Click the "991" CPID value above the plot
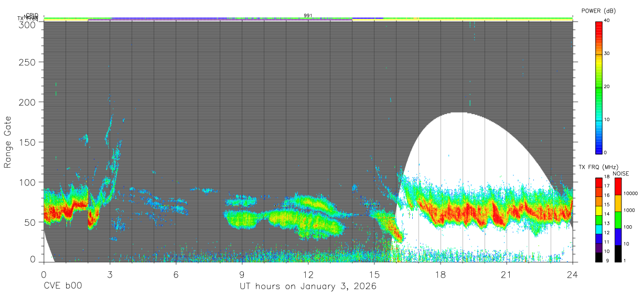644x297 pixels. (308, 15)
